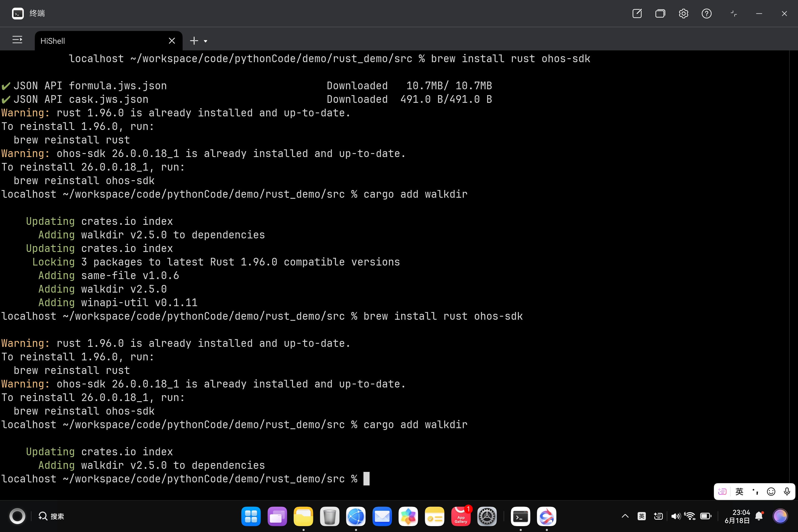Click 'Adding winapi-util v0.1.11' line
The width and height of the screenshot is (798, 532).
click(118, 302)
